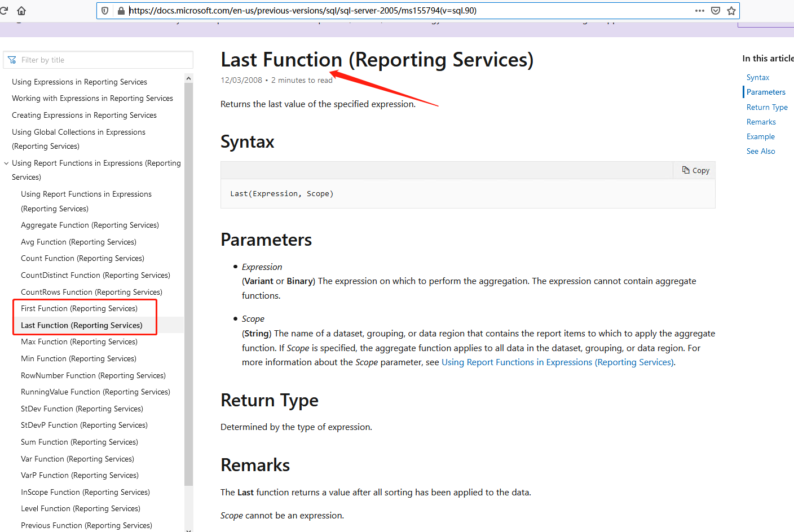Jump to the Return Type section
This screenshot has height=532, width=794.
[x=767, y=107]
